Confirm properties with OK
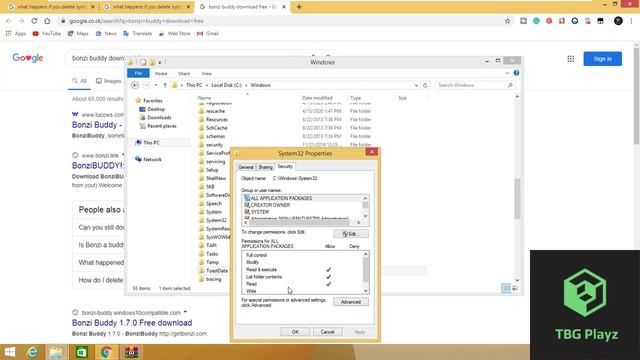Image resolution: width=640 pixels, height=360 pixels. 295,332
